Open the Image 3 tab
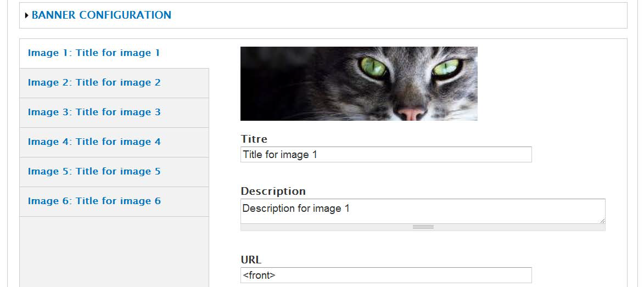This screenshot has height=287, width=644. [94, 112]
